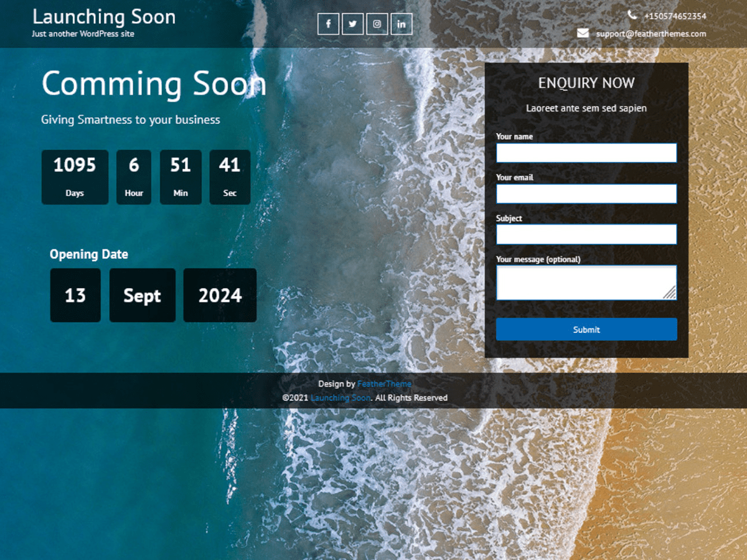The image size is (747, 560).
Task: Click the Facebook social icon
Action: coord(328,24)
